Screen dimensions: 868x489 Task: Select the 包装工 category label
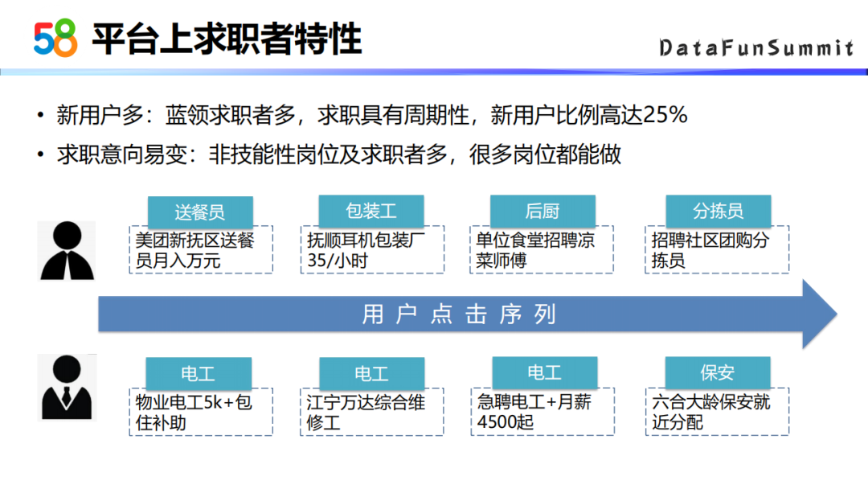pyautogui.click(x=371, y=211)
